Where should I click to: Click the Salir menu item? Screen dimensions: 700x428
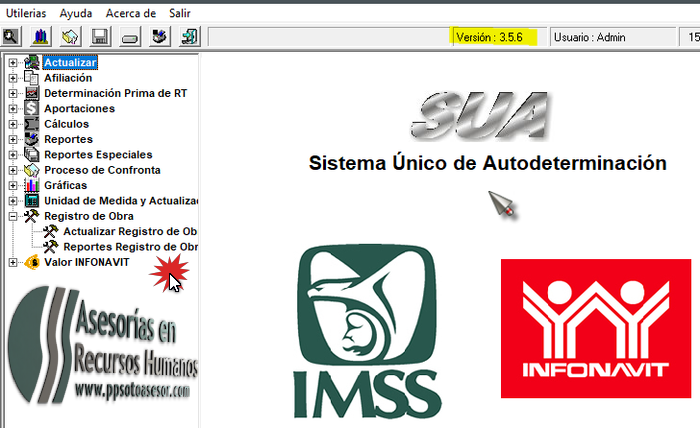point(179,13)
